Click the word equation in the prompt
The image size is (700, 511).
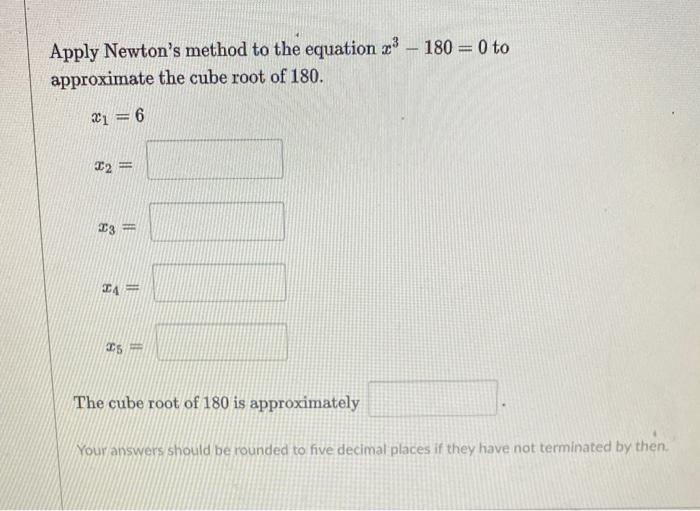tap(341, 50)
